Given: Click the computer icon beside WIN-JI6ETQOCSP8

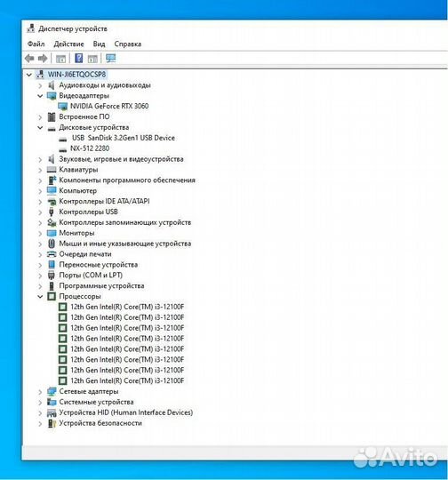Looking at the screenshot, I should (40, 75).
